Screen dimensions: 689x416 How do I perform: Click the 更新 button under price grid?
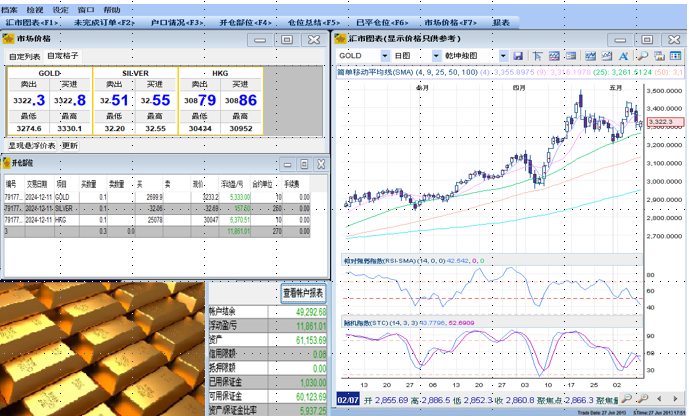pos(69,145)
